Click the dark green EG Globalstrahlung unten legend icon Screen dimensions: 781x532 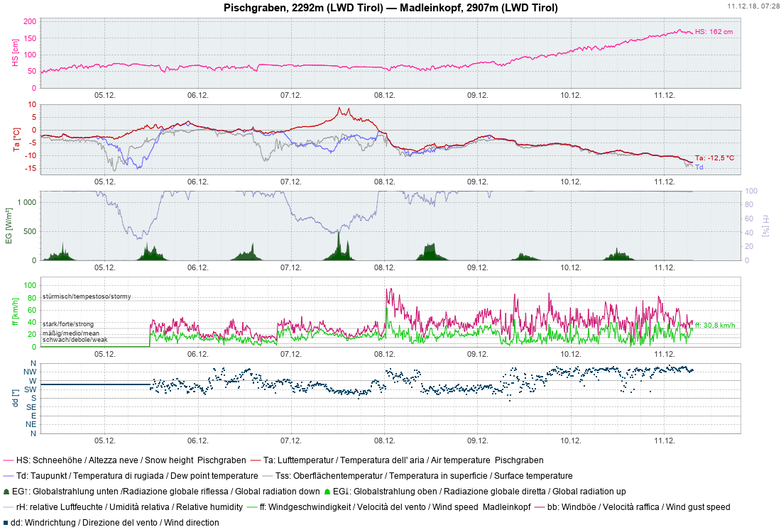6,492
